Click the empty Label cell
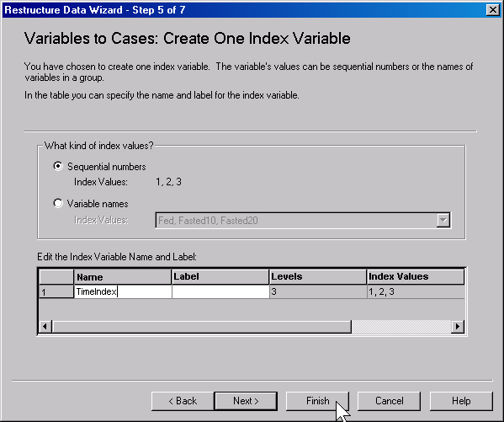The image size is (504, 422). (220, 291)
